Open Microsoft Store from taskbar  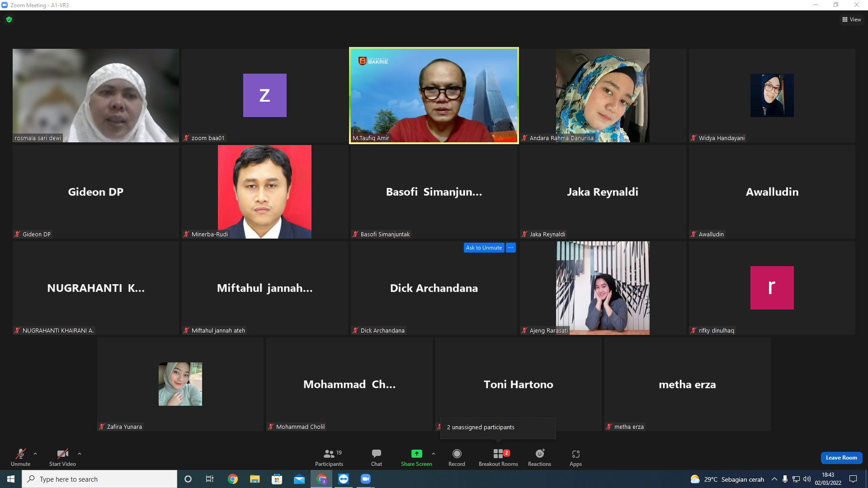point(277,479)
